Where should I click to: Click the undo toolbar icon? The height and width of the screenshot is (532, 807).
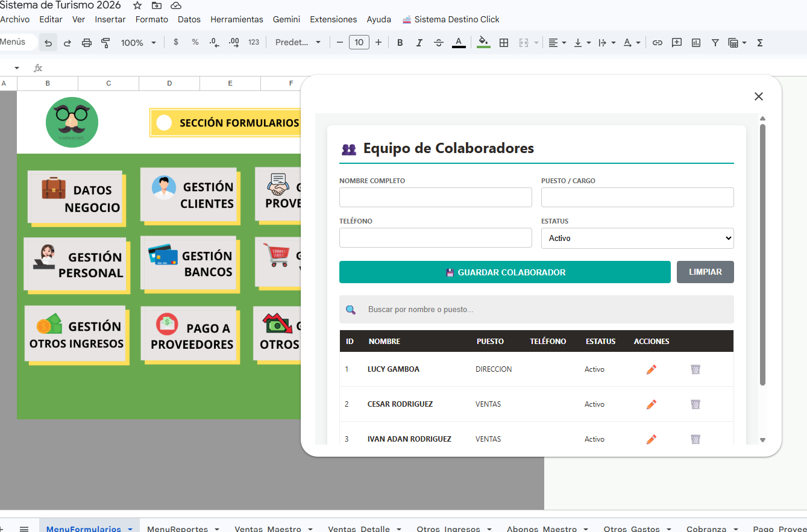(48, 43)
